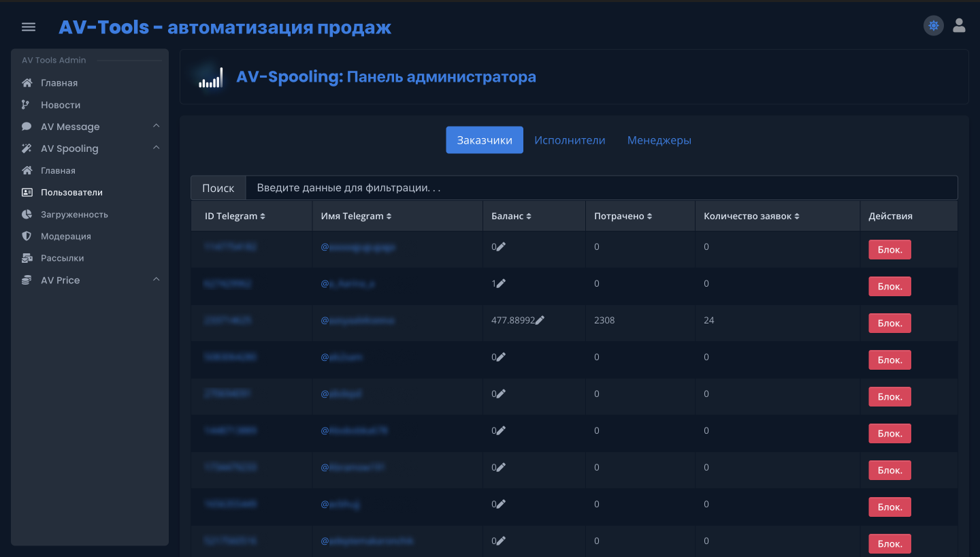Click the Главная home icon in sidebar

[26, 82]
